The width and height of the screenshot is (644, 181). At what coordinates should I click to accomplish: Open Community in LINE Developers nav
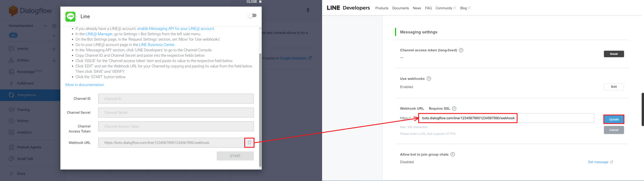click(446, 8)
